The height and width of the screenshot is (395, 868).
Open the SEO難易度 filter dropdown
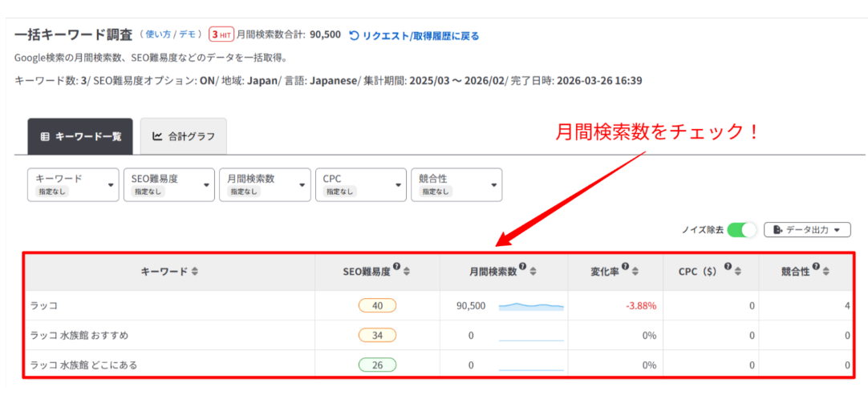click(x=169, y=185)
